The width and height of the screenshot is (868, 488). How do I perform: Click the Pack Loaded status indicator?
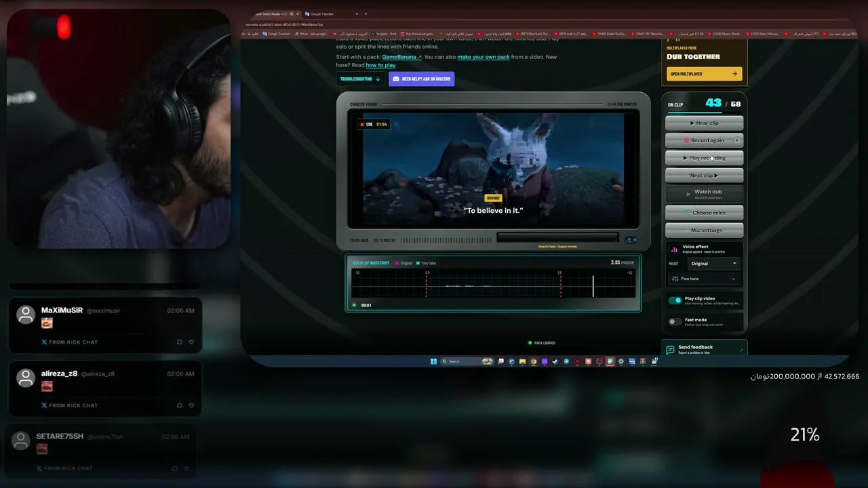(x=542, y=343)
